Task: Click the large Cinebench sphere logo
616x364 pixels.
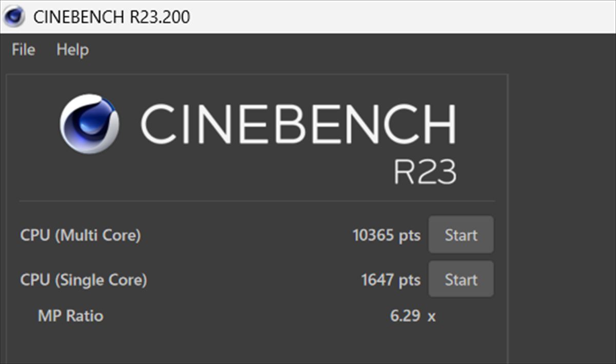Action: [89, 124]
